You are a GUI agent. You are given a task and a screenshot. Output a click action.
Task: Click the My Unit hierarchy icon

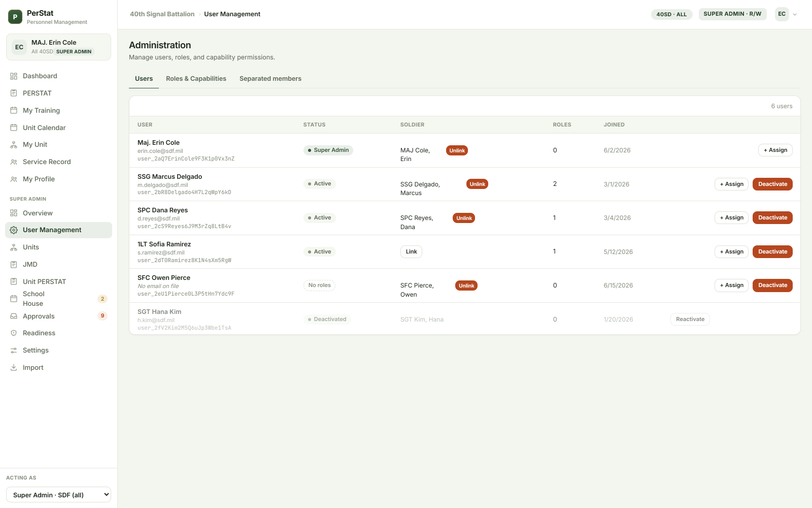click(14, 145)
